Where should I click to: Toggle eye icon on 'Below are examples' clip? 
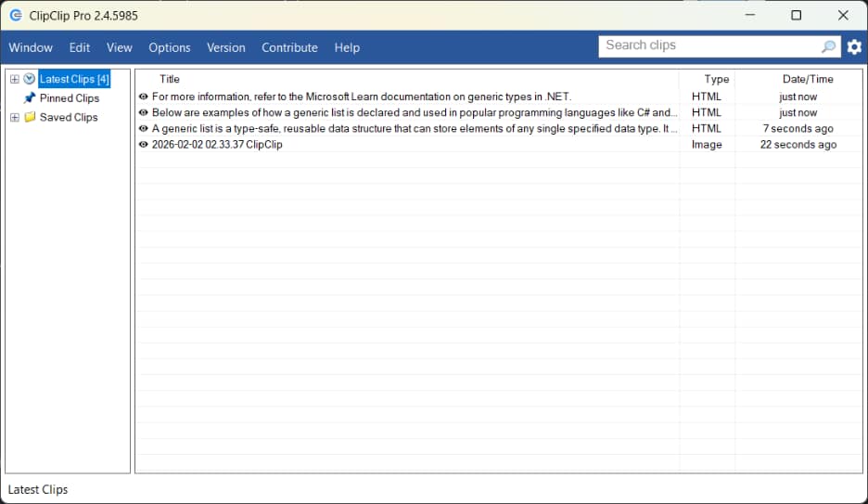(x=144, y=112)
